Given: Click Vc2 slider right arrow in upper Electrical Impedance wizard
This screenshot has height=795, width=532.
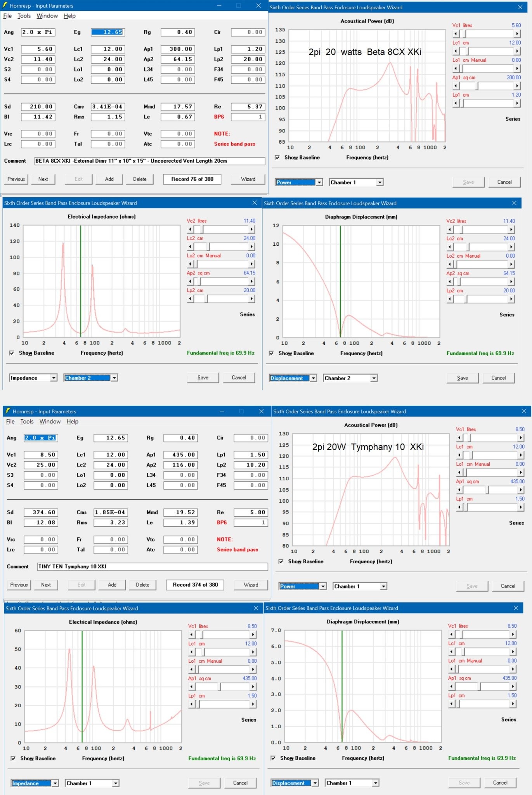Looking at the screenshot, I should tap(251, 229).
